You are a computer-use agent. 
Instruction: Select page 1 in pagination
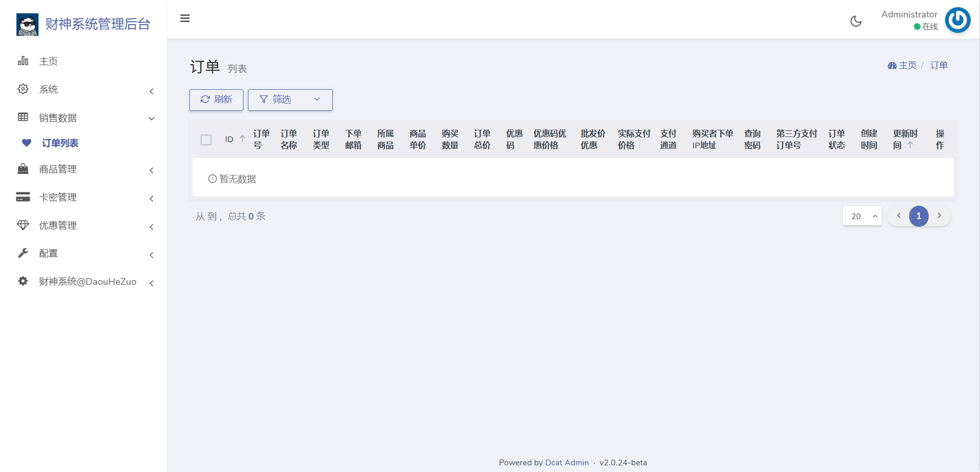(x=918, y=216)
